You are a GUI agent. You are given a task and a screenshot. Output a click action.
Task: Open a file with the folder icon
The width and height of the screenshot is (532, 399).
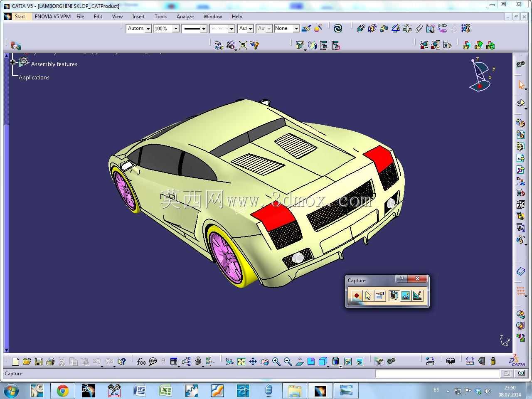(27, 362)
